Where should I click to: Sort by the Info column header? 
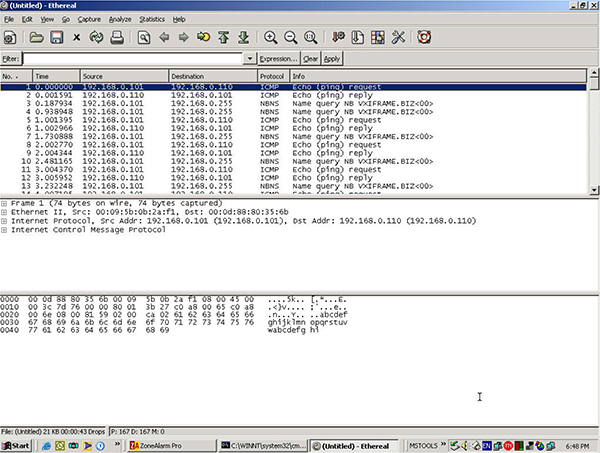[x=438, y=76]
